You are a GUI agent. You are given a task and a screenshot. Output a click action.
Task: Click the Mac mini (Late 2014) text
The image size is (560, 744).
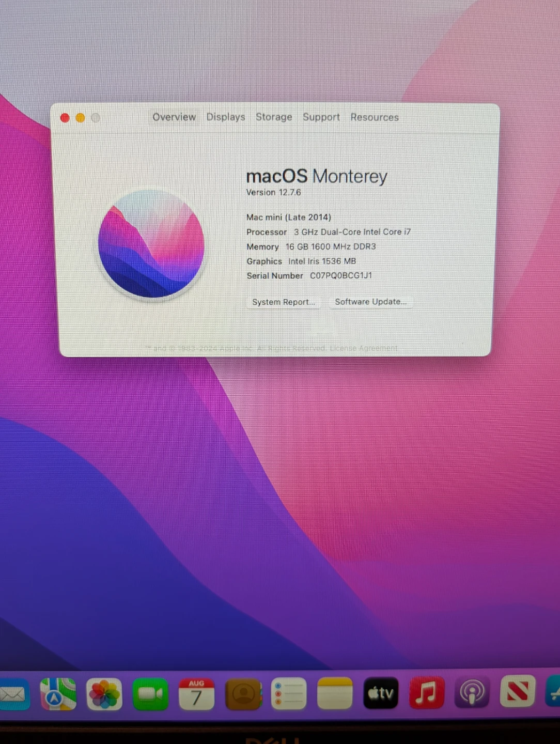[289, 217]
